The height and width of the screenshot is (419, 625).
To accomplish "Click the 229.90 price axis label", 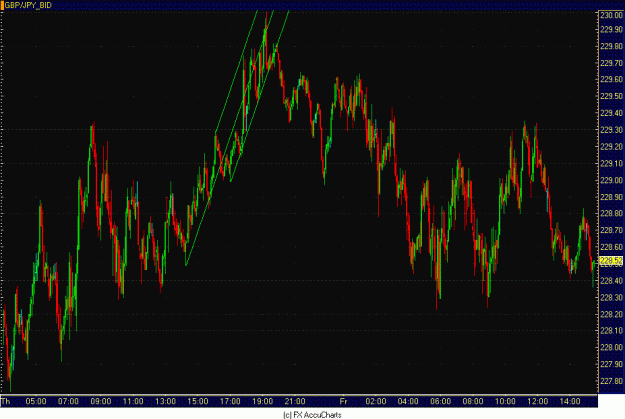I will (611, 30).
